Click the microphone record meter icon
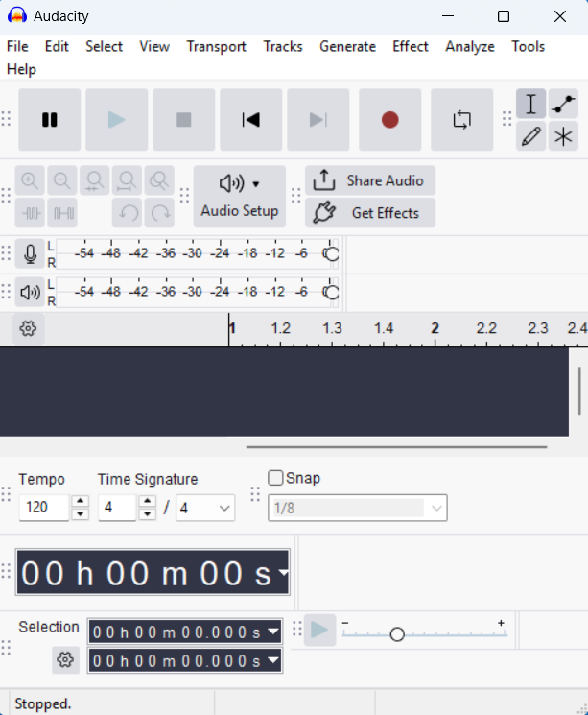 pyautogui.click(x=30, y=253)
